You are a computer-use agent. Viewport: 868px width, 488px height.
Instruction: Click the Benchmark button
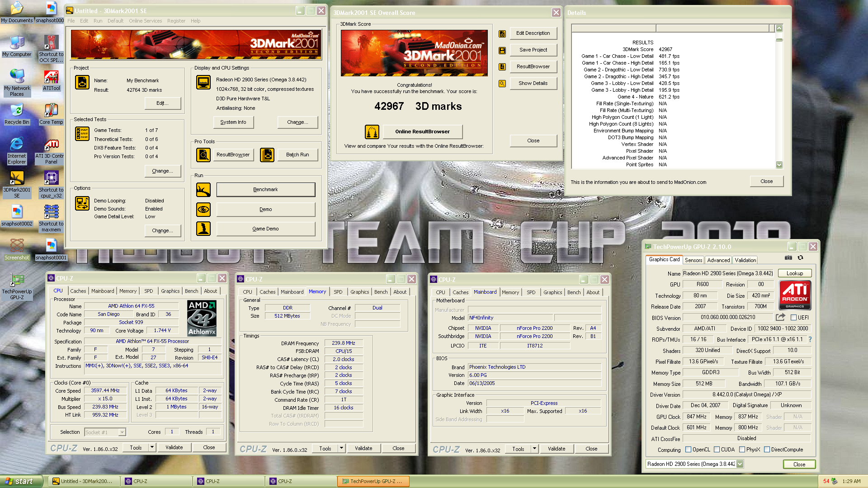pos(265,190)
